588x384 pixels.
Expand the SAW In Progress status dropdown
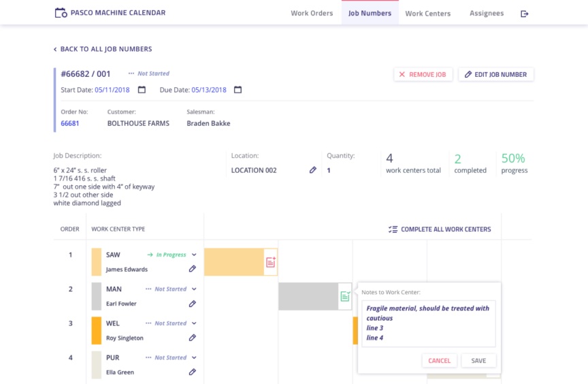[x=194, y=255]
